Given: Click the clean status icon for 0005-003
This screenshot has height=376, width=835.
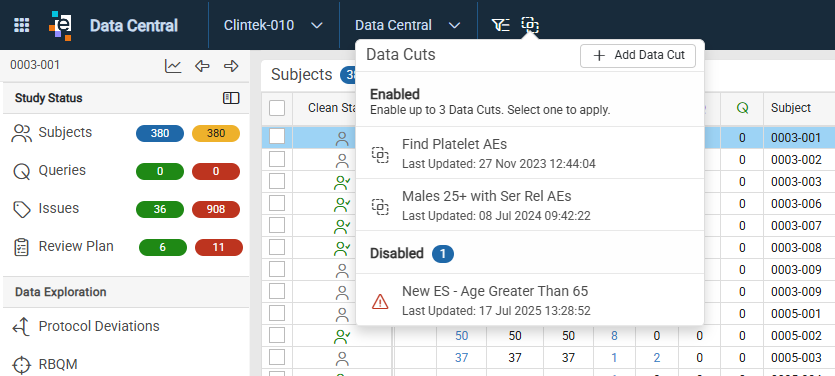Looking at the screenshot, I should click(342, 358).
